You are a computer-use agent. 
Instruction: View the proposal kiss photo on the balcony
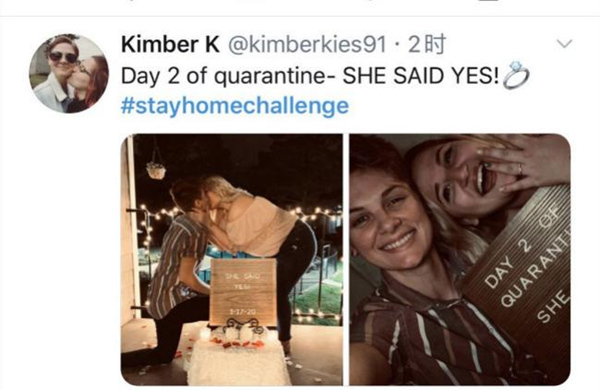point(232,259)
